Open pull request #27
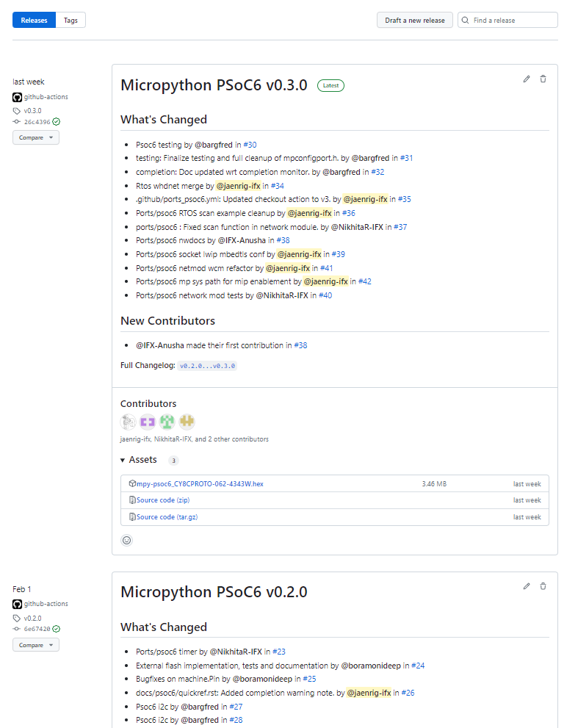This screenshot has width=578, height=728. (x=236, y=707)
